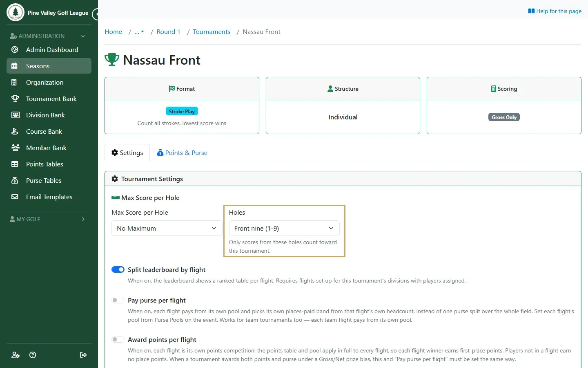Go to the Tournaments breadcrumb link
This screenshot has width=588, height=368.
212,32
